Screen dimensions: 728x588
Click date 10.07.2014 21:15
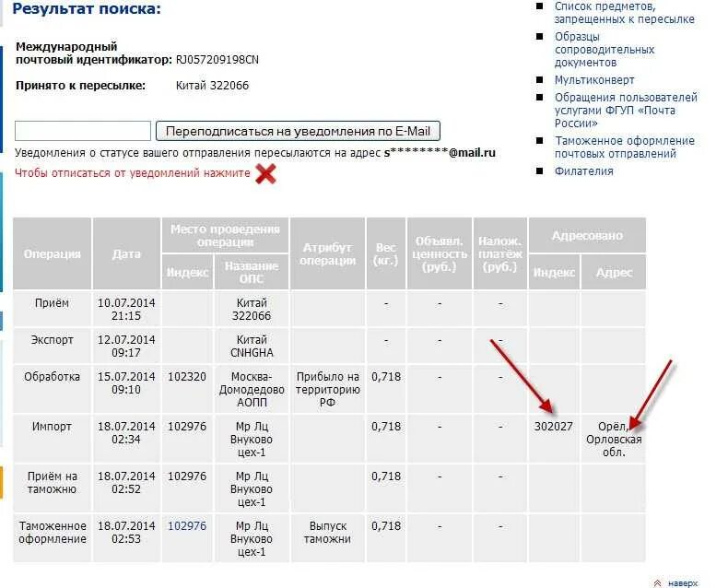tap(126, 309)
